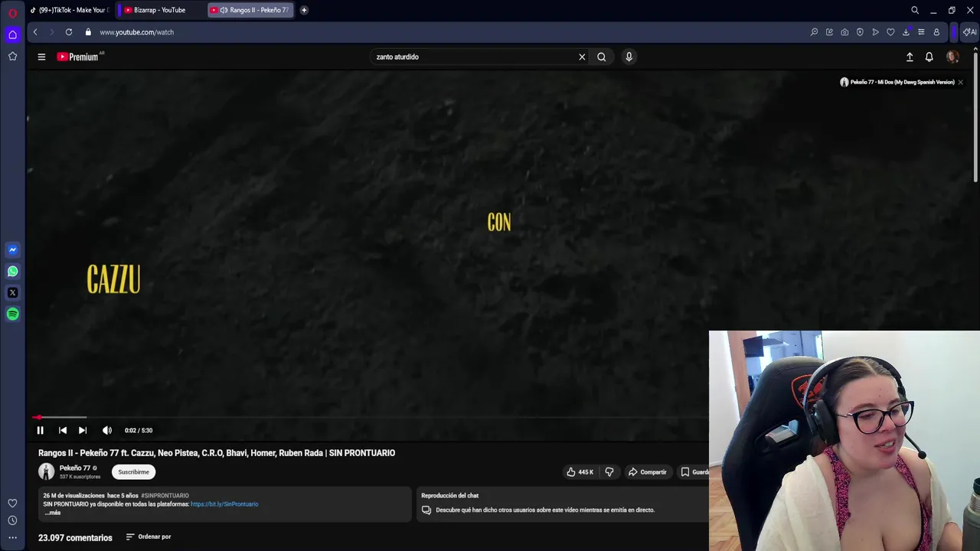Open the Opera bookmarks star in sidebar
The height and width of the screenshot is (551, 980).
pyautogui.click(x=12, y=56)
